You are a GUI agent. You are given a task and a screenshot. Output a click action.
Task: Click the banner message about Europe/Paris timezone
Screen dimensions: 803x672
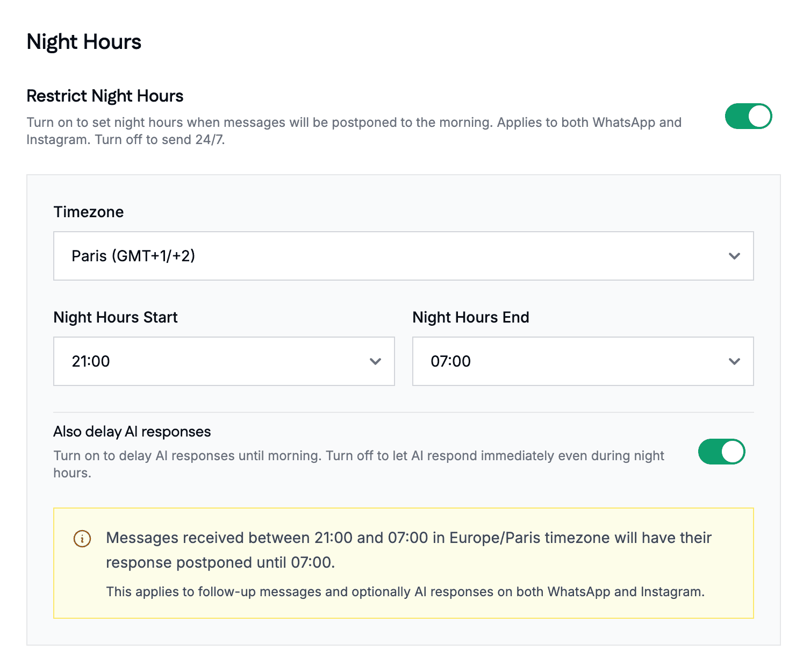(x=408, y=550)
